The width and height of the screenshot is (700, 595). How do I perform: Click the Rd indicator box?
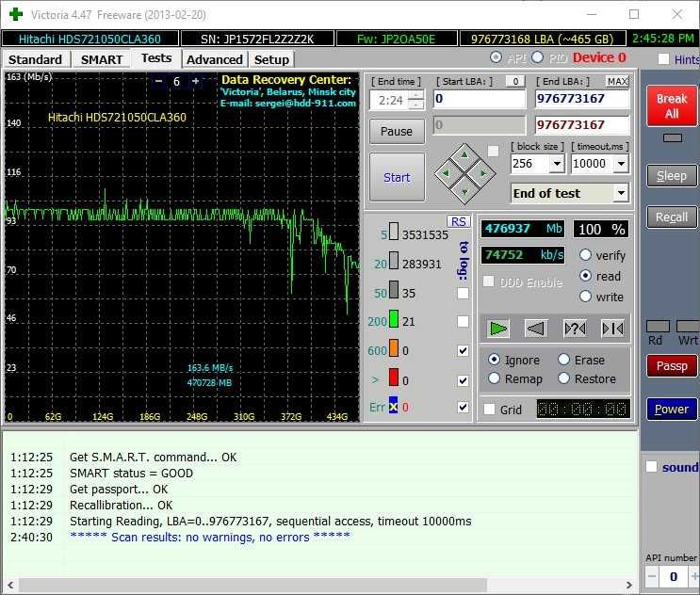tap(658, 327)
